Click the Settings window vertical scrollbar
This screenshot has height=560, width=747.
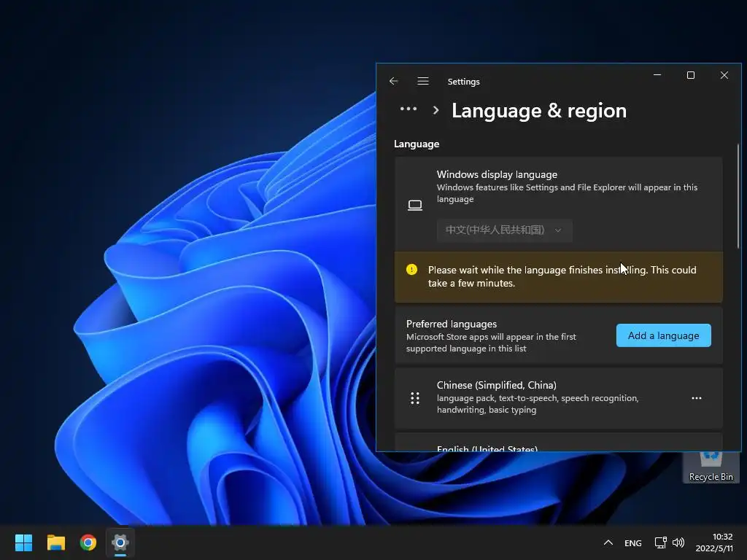click(x=738, y=195)
